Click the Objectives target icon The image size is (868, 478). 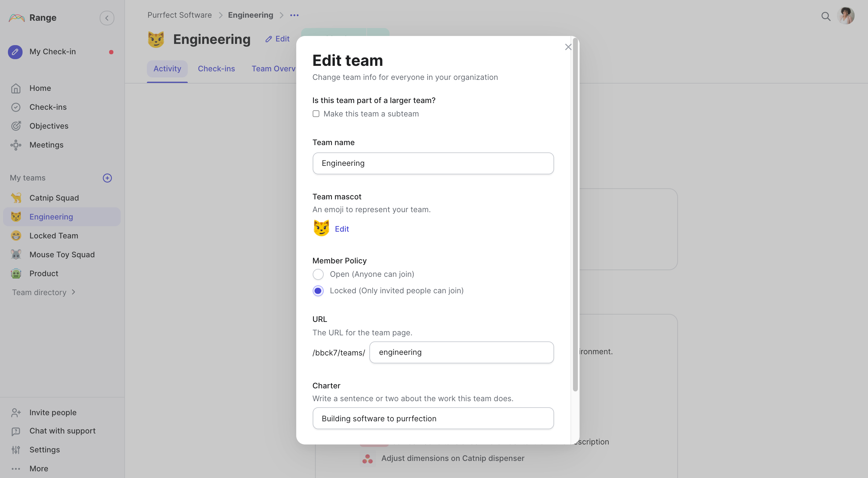16,126
